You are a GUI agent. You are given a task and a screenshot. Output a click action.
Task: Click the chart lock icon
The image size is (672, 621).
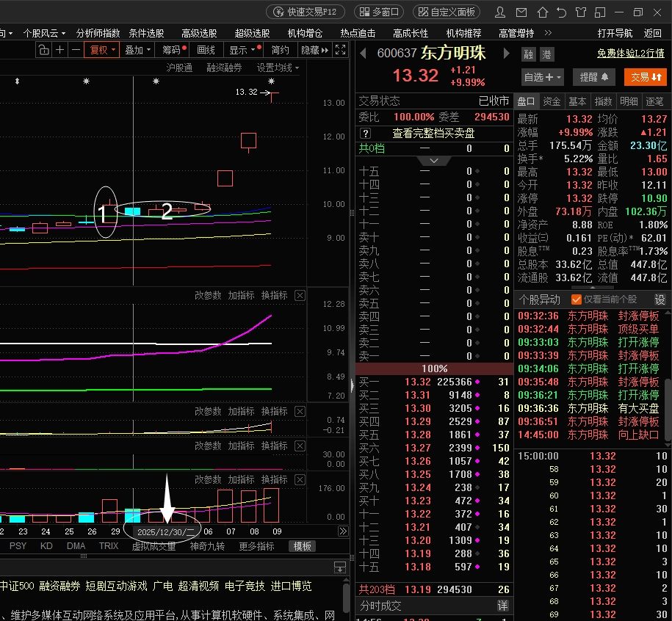click(44, 50)
